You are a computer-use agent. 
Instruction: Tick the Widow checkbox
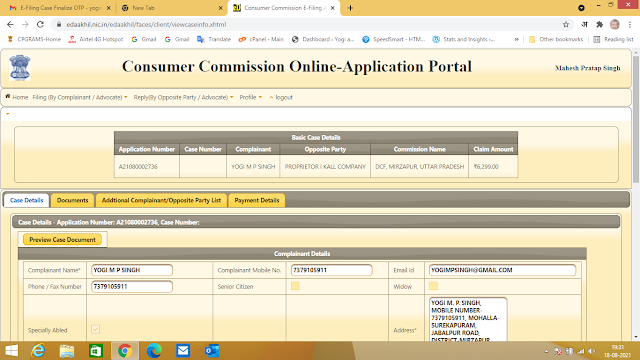(433, 286)
